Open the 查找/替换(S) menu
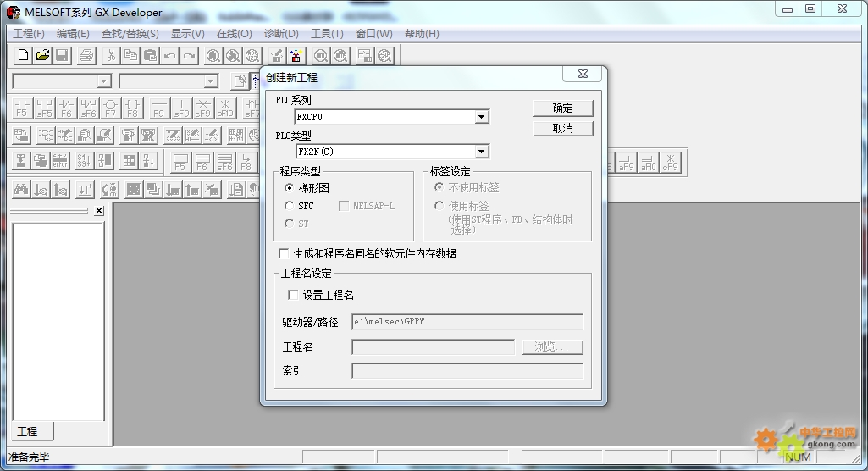The height and width of the screenshot is (471, 868). (130, 34)
